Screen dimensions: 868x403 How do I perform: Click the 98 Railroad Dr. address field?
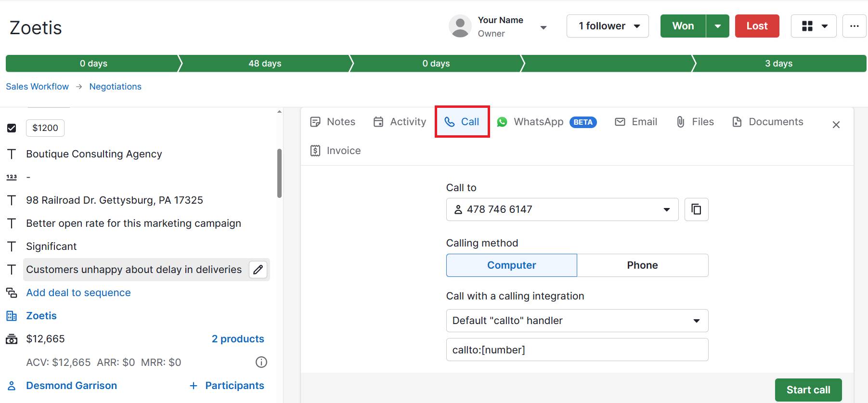115,200
